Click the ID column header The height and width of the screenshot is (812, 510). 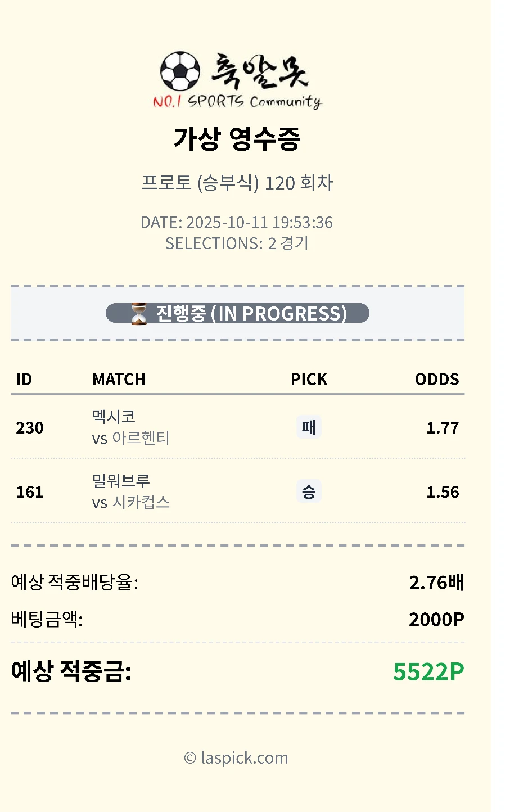point(24,380)
